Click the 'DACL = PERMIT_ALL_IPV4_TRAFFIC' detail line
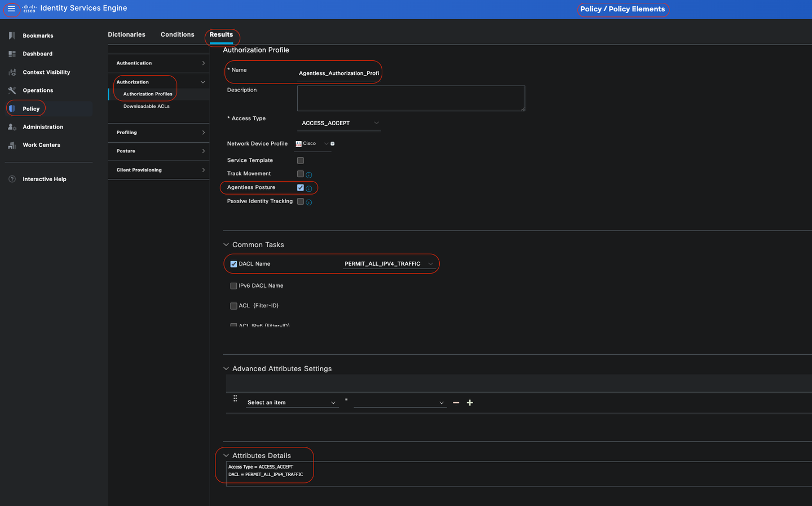 [266, 474]
